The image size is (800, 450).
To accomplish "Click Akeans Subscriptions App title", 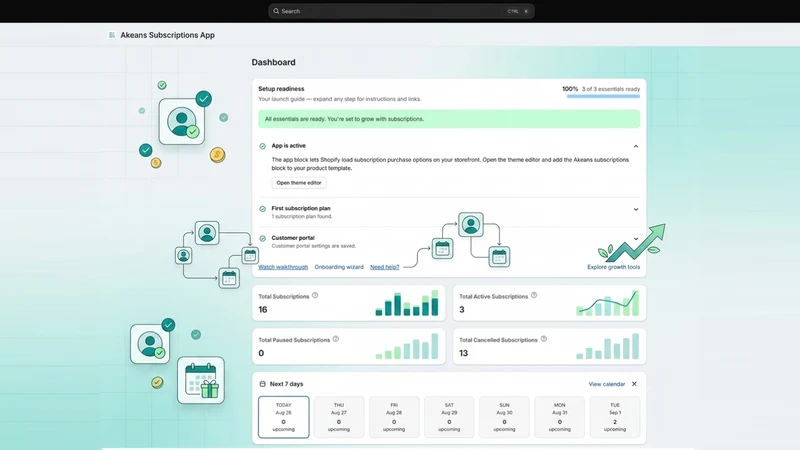I will pos(167,35).
